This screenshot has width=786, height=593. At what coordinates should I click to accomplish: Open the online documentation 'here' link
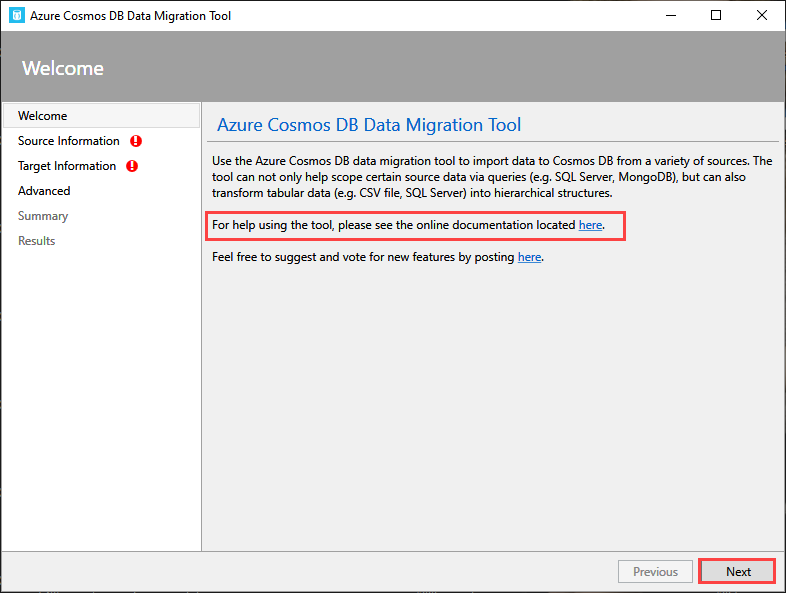(x=590, y=226)
